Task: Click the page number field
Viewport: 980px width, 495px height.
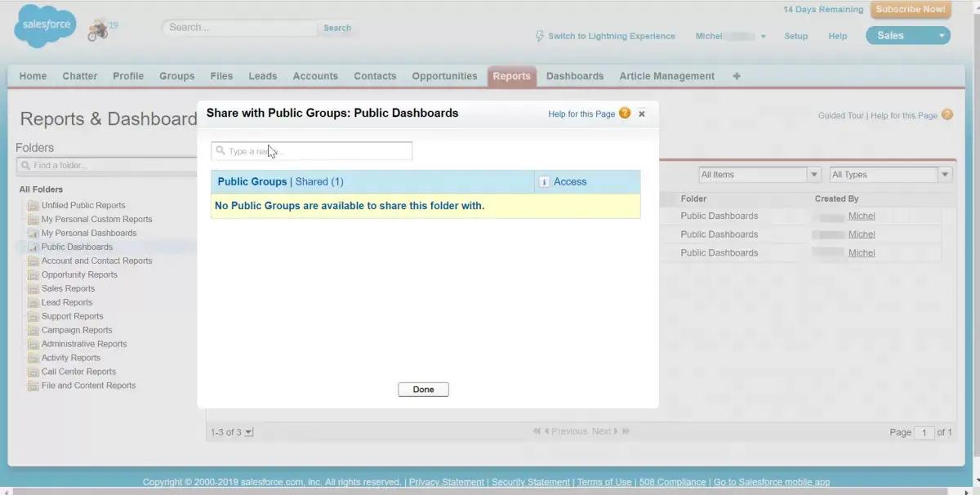Action: pos(924,432)
